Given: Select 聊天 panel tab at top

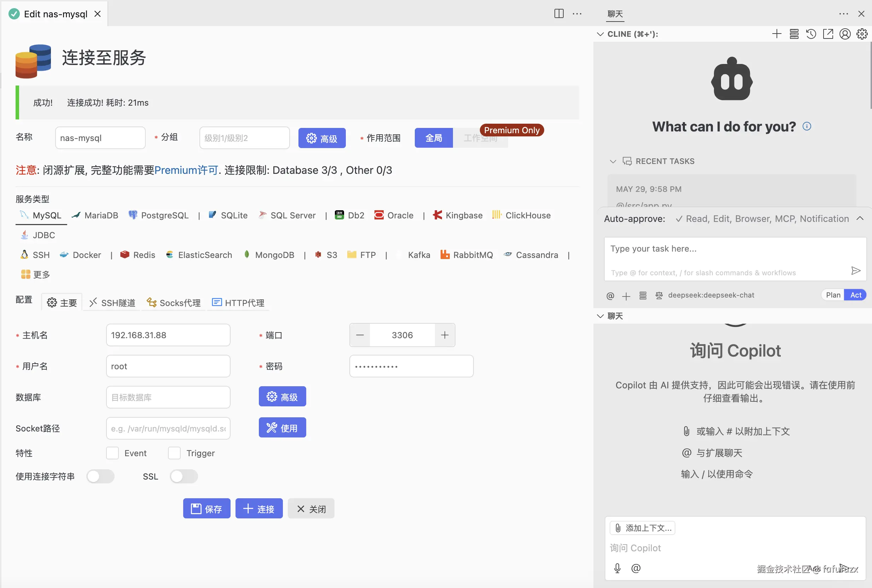Looking at the screenshot, I should pyautogui.click(x=615, y=14).
